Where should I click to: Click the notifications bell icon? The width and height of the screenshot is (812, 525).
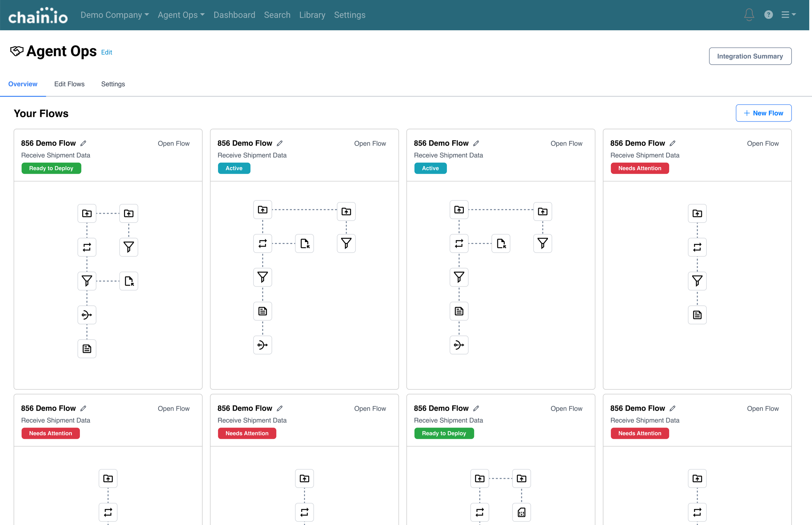tap(749, 15)
